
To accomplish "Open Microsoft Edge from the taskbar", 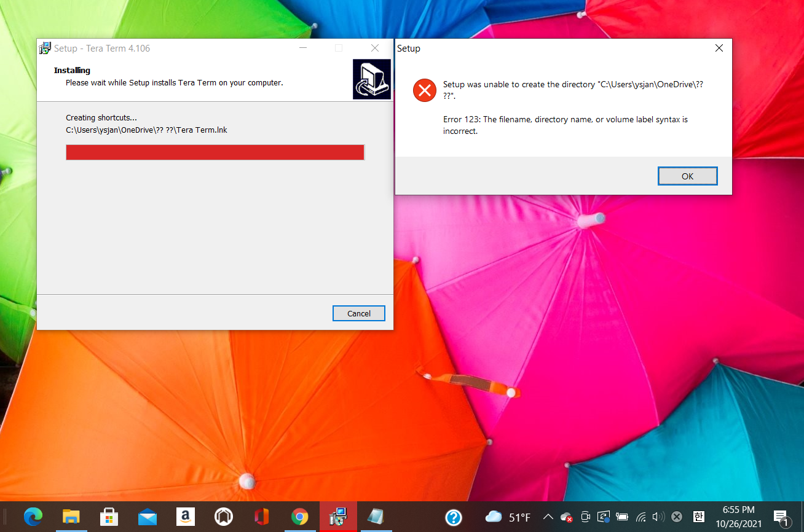I will click(33, 517).
